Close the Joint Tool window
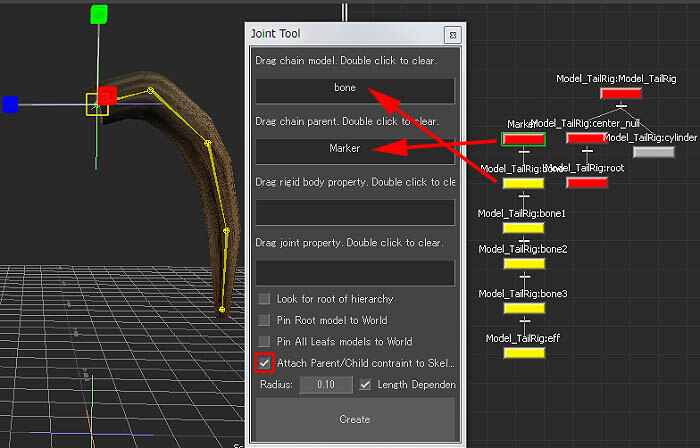 coord(452,34)
